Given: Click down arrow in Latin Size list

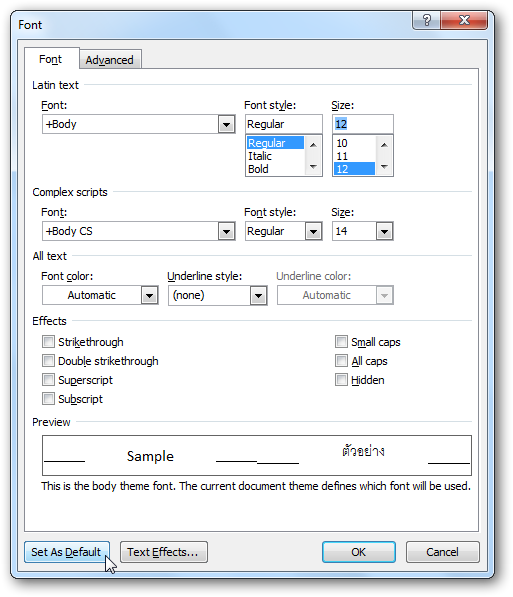Looking at the screenshot, I should 384,166.
